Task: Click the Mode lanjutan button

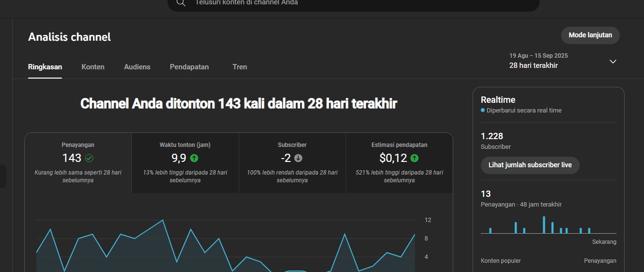Action: pos(590,35)
